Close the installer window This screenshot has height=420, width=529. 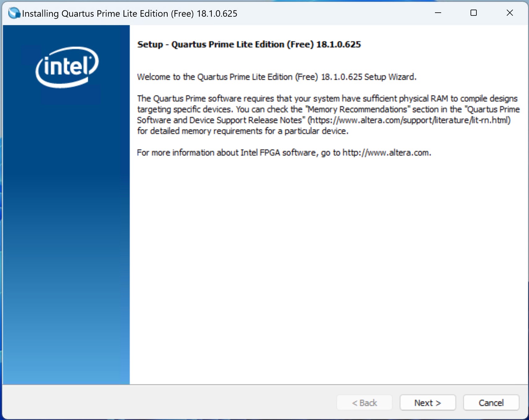[510, 13]
